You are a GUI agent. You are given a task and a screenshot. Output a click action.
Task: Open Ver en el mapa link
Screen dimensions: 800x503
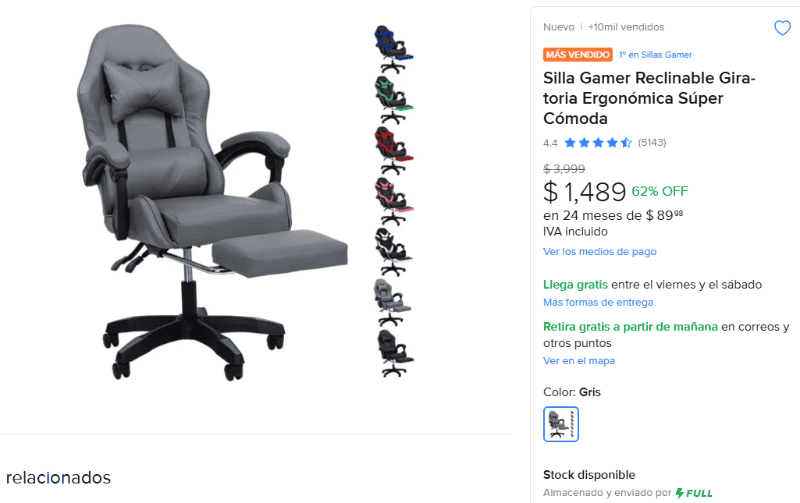(579, 361)
